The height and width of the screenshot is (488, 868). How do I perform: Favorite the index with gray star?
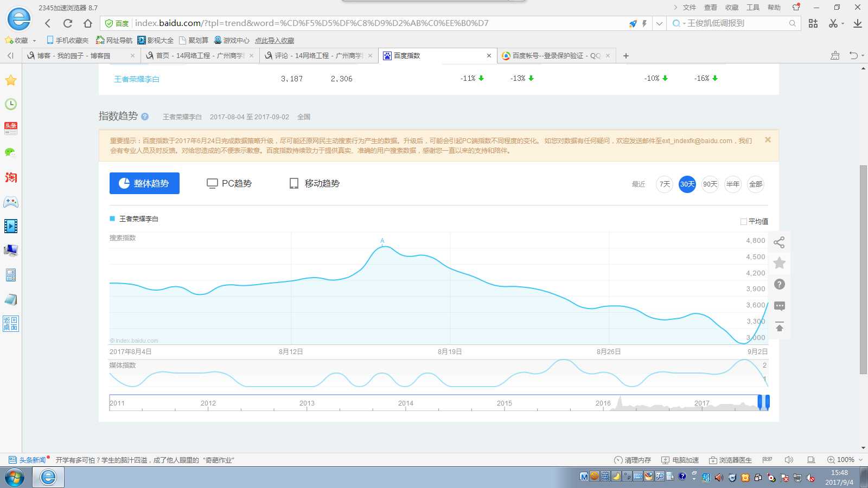coord(779,263)
